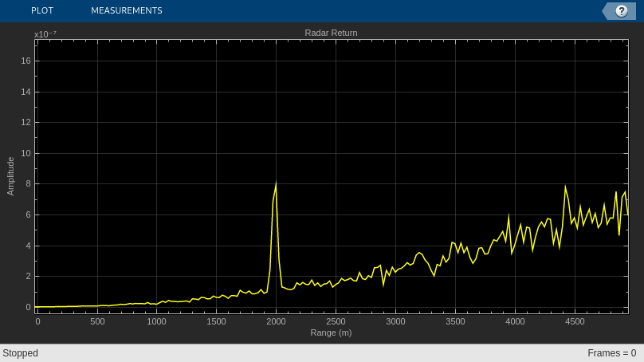Click the 1000 tick label on the range axis
The width and height of the screenshot is (644, 362).
click(156, 321)
